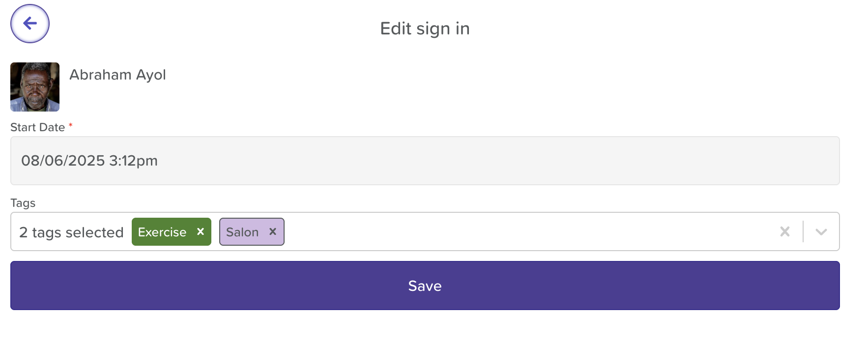Open Abraham Ayol's profile photo
868x344 pixels.
pyautogui.click(x=35, y=87)
